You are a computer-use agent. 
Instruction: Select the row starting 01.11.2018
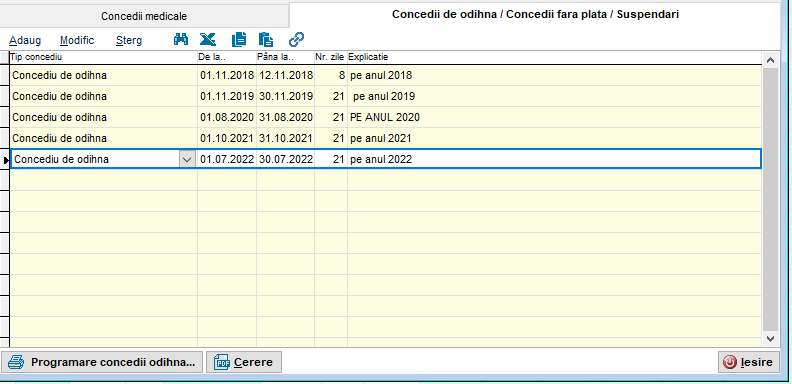click(385, 75)
